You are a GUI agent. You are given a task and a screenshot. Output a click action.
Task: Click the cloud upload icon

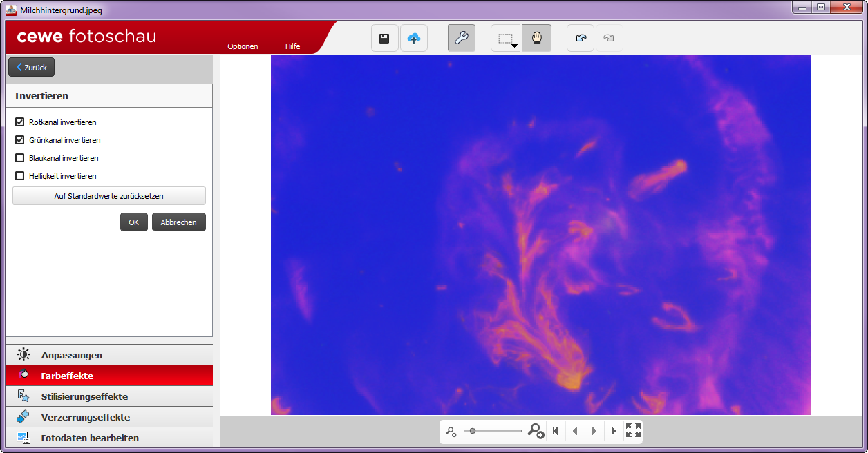(x=414, y=39)
